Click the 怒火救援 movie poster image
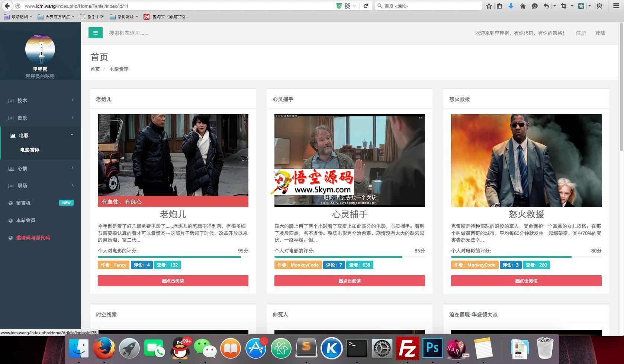 [526, 160]
